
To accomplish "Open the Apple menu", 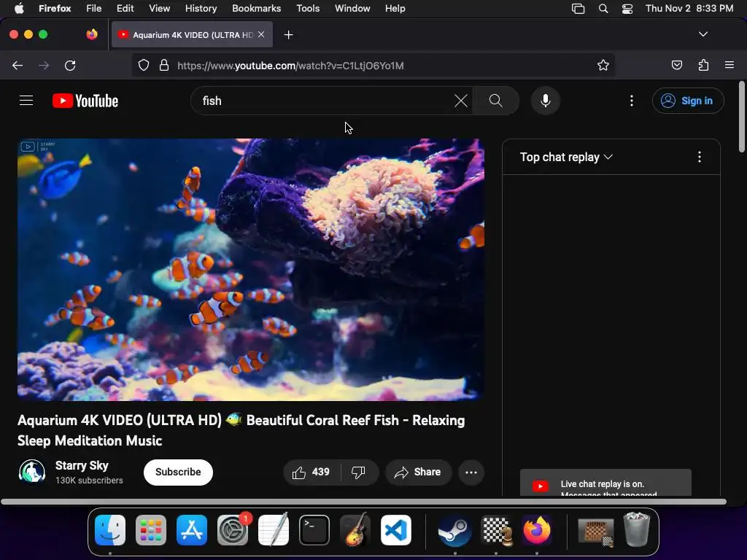I will pos(19,8).
